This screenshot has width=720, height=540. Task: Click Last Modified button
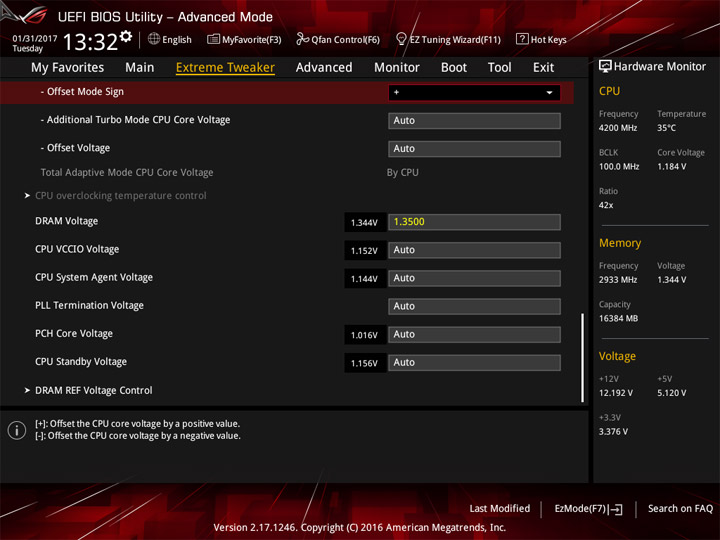(500, 509)
